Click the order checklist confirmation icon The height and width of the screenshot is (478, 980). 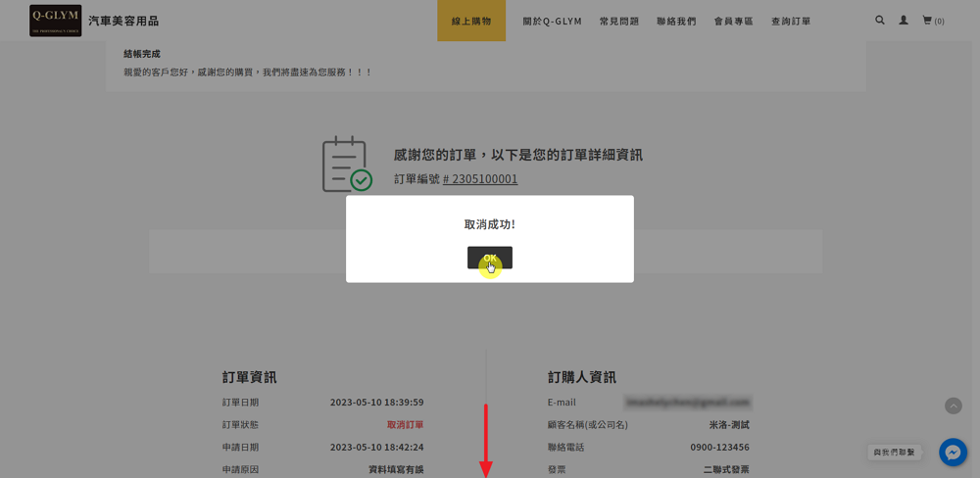point(347,165)
